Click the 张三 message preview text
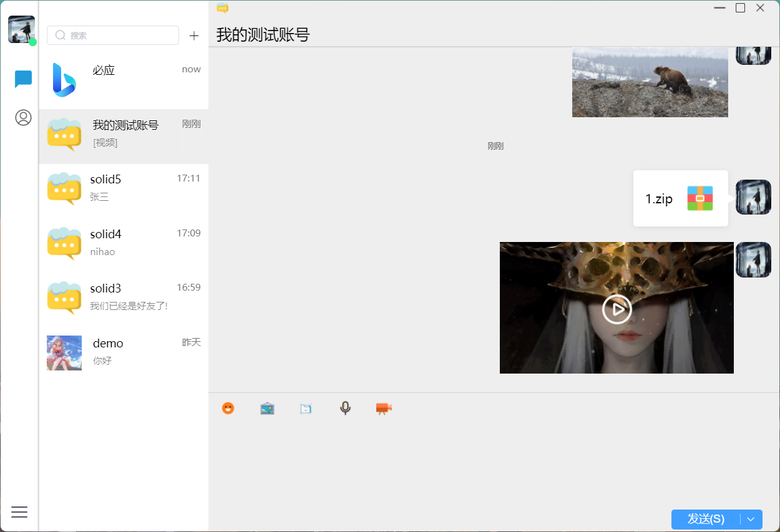 click(x=99, y=197)
